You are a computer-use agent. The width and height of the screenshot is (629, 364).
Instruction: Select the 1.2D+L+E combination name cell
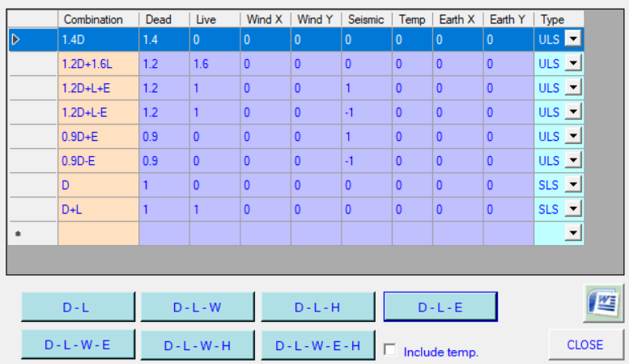tap(98, 88)
